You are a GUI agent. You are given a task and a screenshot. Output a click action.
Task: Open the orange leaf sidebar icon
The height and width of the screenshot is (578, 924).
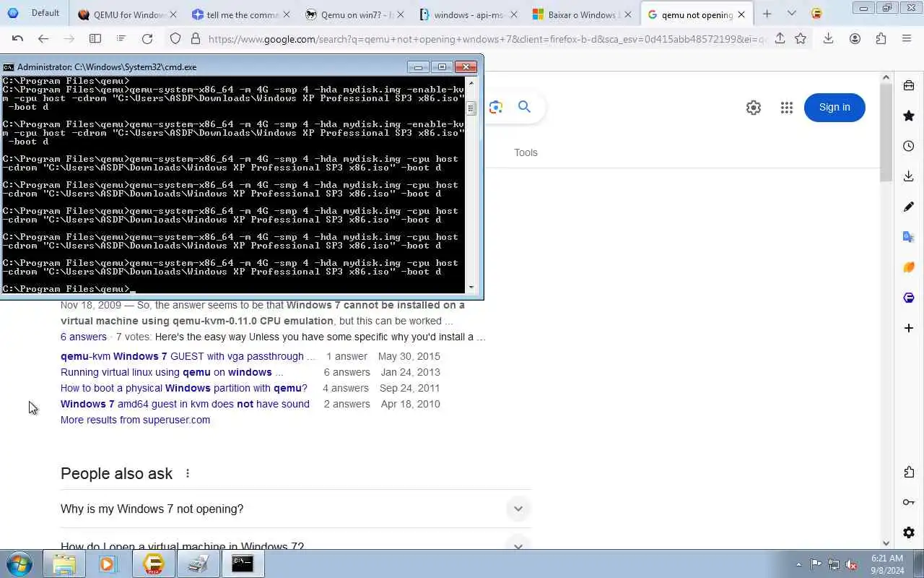pyautogui.click(x=909, y=267)
